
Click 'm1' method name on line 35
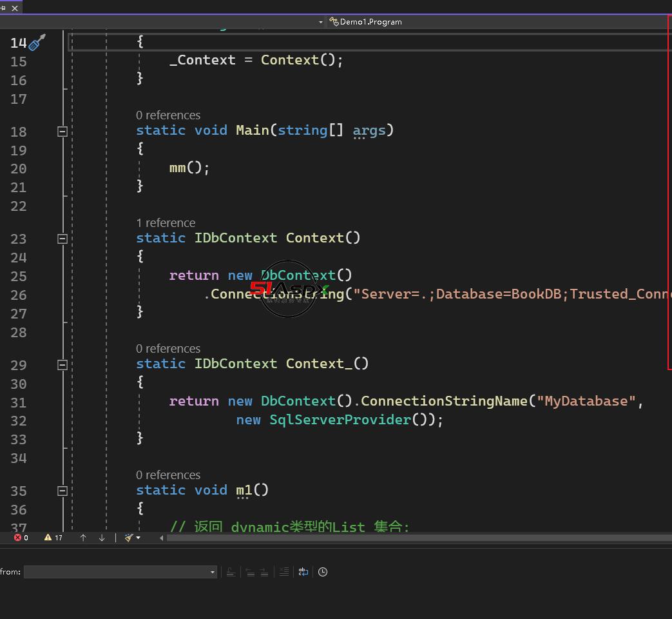(x=244, y=490)
